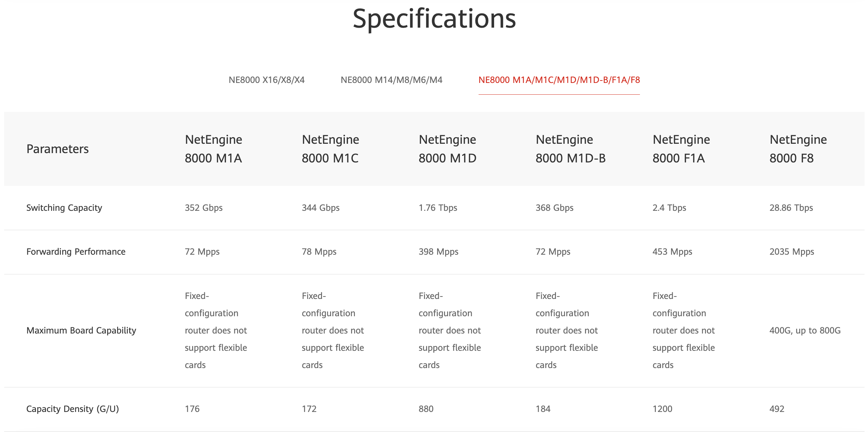This screenshot has height=432, width=868.
Task: Click the NetEngine 8000 F1A column header
Action: [681, 149]
